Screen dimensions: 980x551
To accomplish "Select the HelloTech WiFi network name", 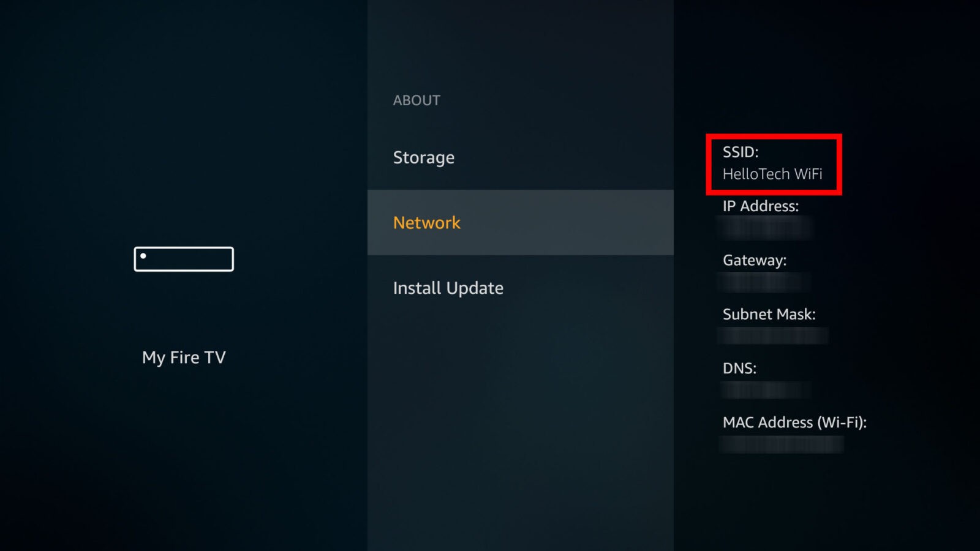I will (772, 174).
